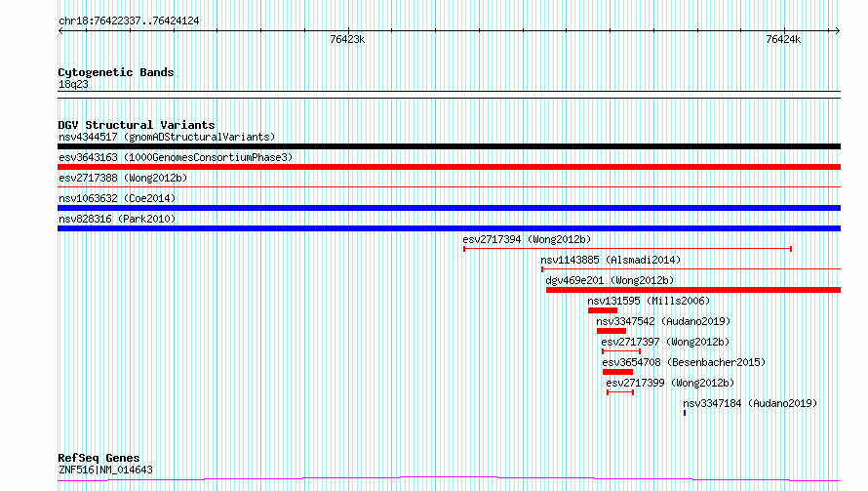Click the RefSeq Genes track title
This screenshot has height=491, width=868.
point(99,458)
